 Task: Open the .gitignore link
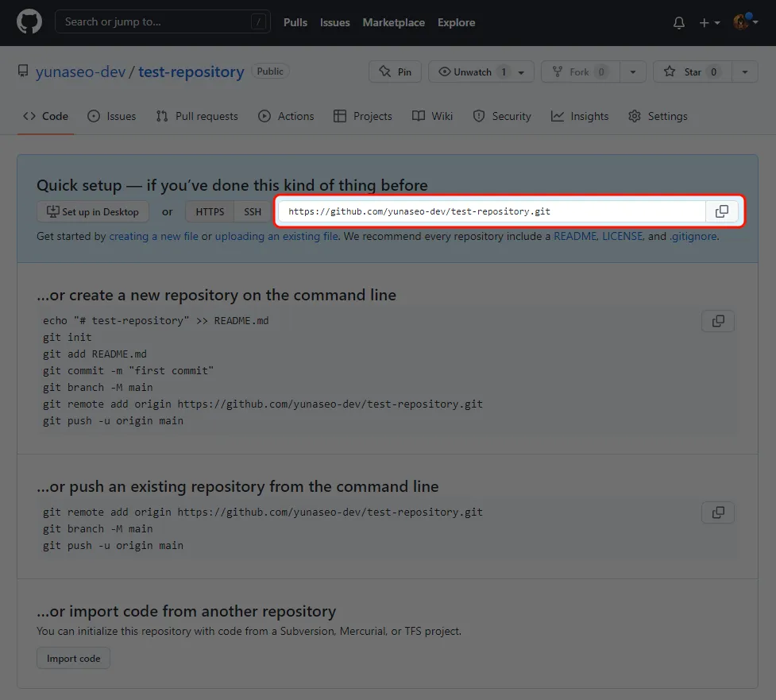(x=693, y=237)
